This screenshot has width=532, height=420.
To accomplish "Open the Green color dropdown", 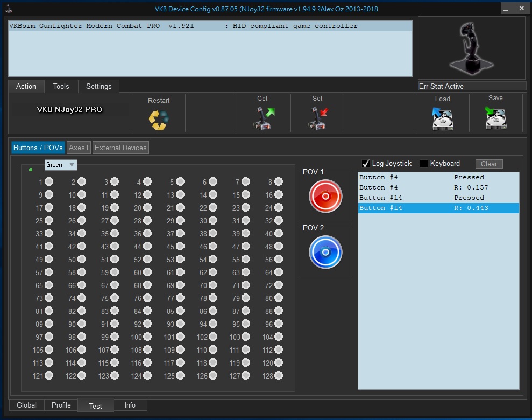I will 61,165.
